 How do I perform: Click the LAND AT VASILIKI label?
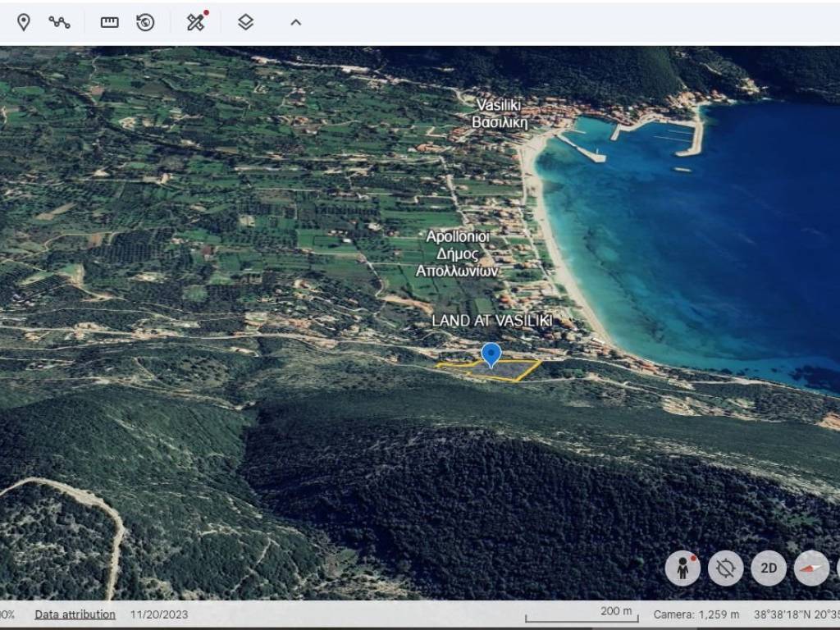pyautogui.click(x=492, y=321)
